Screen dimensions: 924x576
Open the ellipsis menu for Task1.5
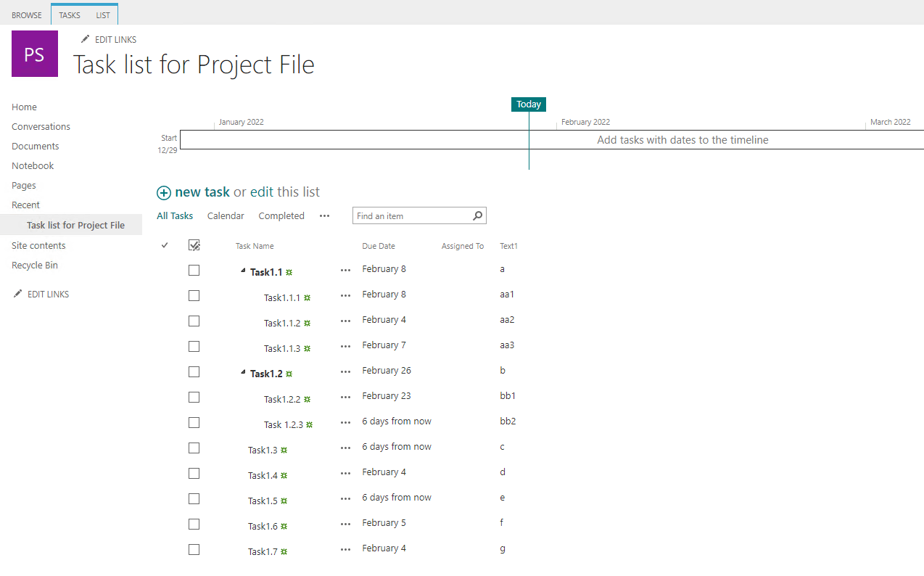[345, 499]
